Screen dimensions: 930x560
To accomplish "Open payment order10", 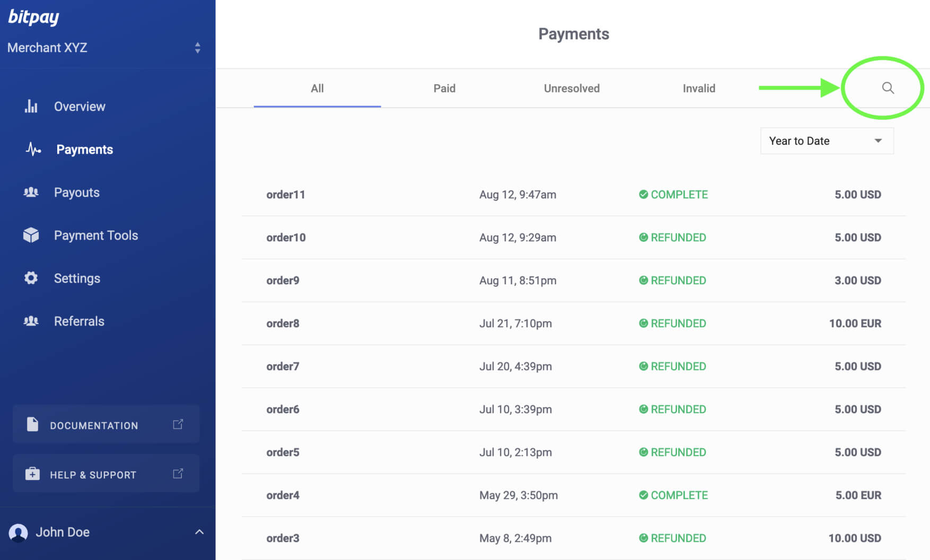I will (x=574, y=238).
